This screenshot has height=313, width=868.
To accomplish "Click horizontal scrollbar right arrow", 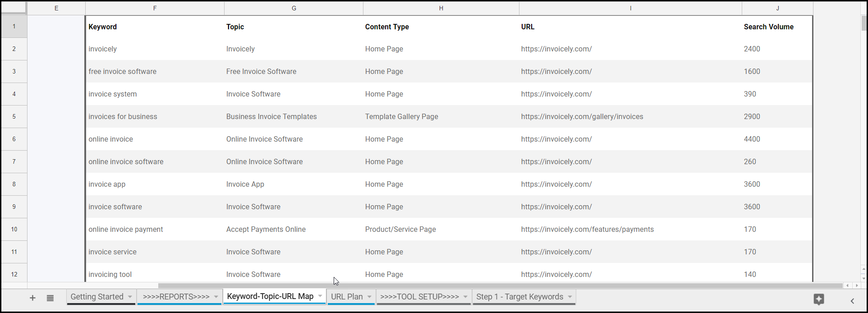I will pos(857,285).
